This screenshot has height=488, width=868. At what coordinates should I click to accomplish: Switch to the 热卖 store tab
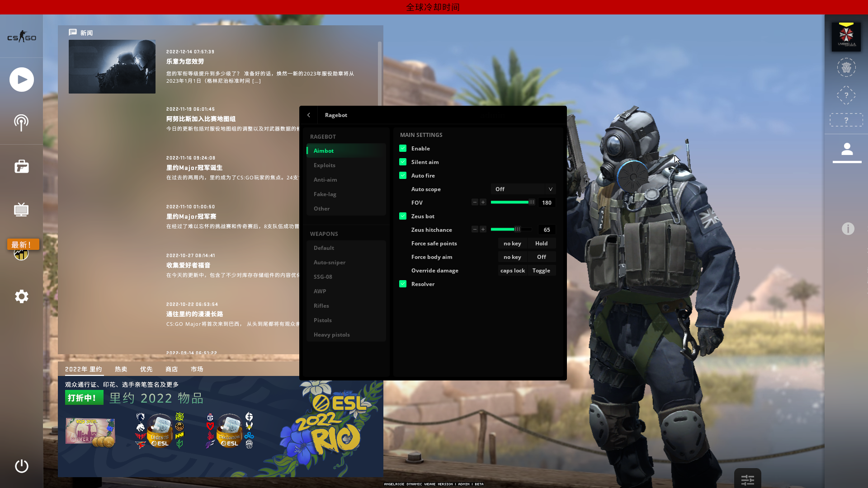tap(121, 369)
